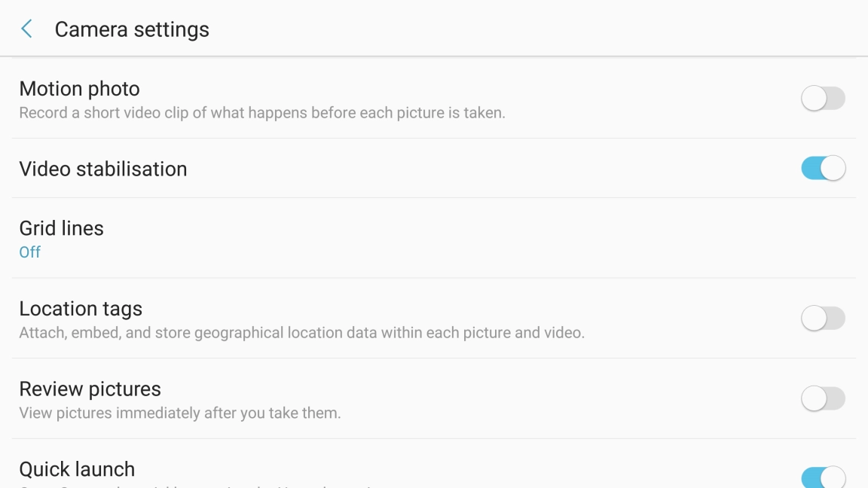Tap the Review pictures heading

pyautogui.click(x=90, y=389)
